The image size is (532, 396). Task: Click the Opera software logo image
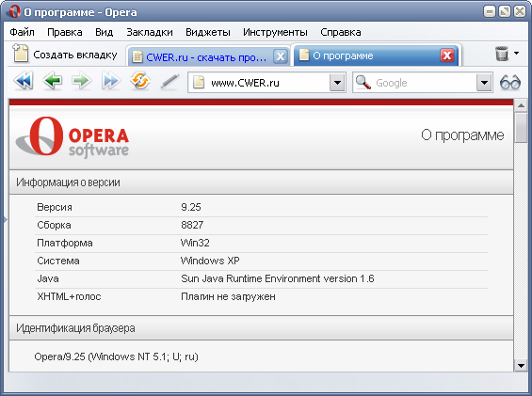pos(73,137)
